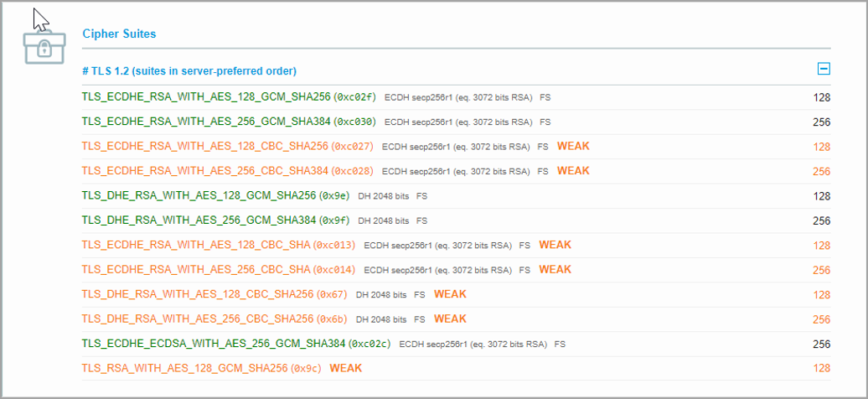This screenshot has width=868, height=399.
Task: Click the 0xc02f hex code
Action: tap(355, 97)
